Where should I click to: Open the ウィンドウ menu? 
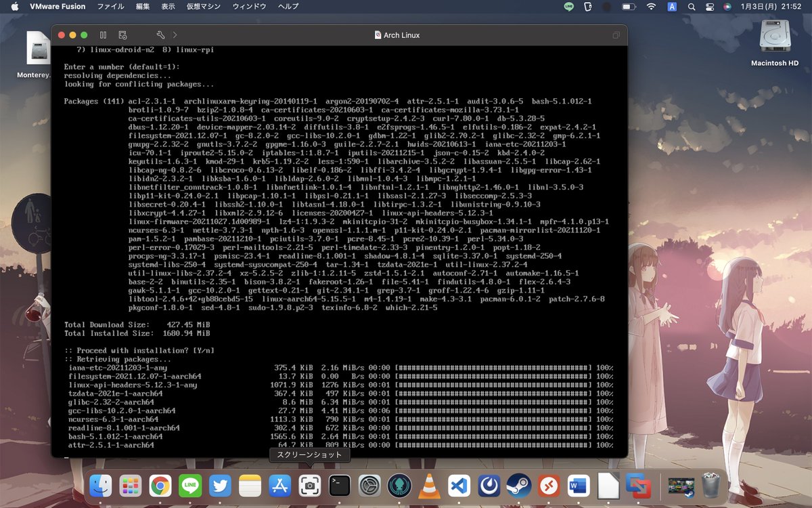(249, 7)
